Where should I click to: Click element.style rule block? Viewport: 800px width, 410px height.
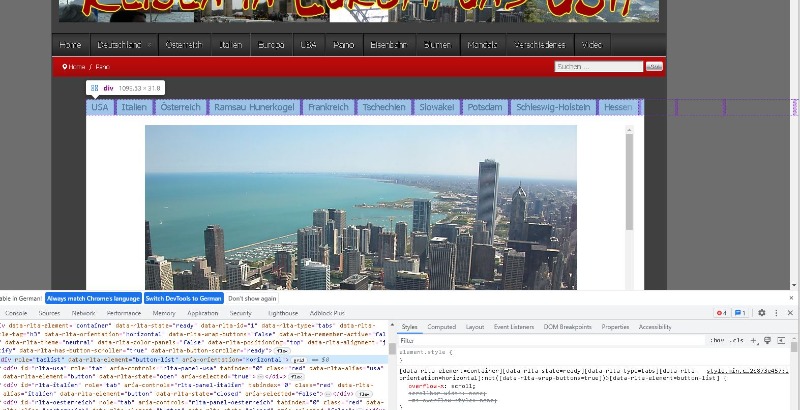pos(594,356)
